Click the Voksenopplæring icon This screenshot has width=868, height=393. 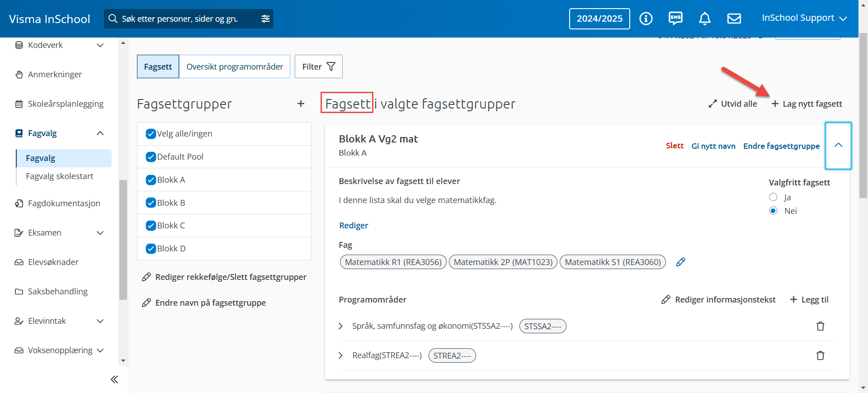click(x=19, y=350)
